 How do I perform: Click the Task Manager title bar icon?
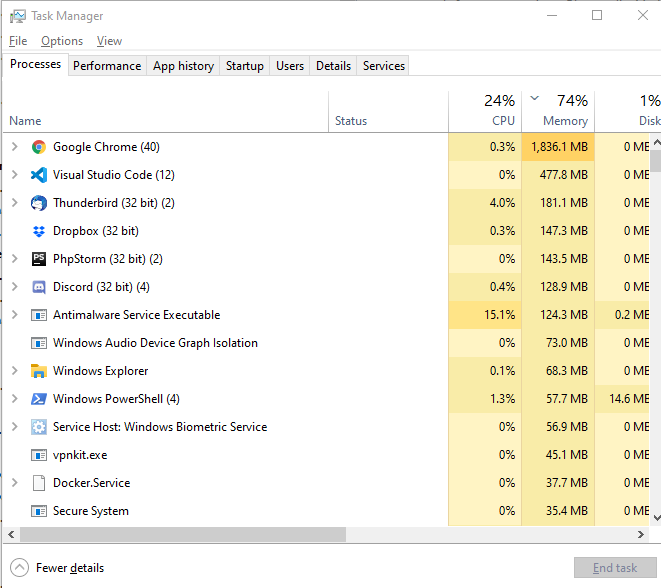tap(18, 16)
